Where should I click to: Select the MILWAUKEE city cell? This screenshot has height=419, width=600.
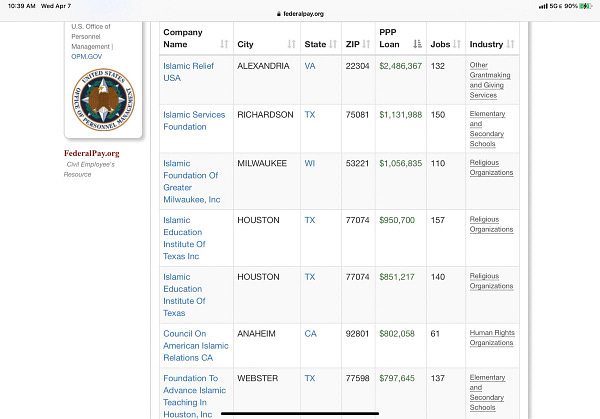click(262, 163)
